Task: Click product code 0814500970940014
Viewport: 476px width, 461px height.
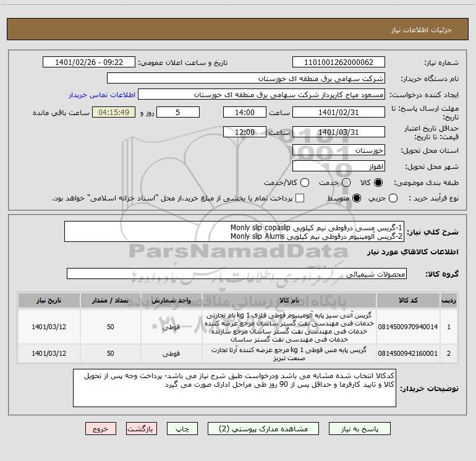Action: [x=408, y=327]
